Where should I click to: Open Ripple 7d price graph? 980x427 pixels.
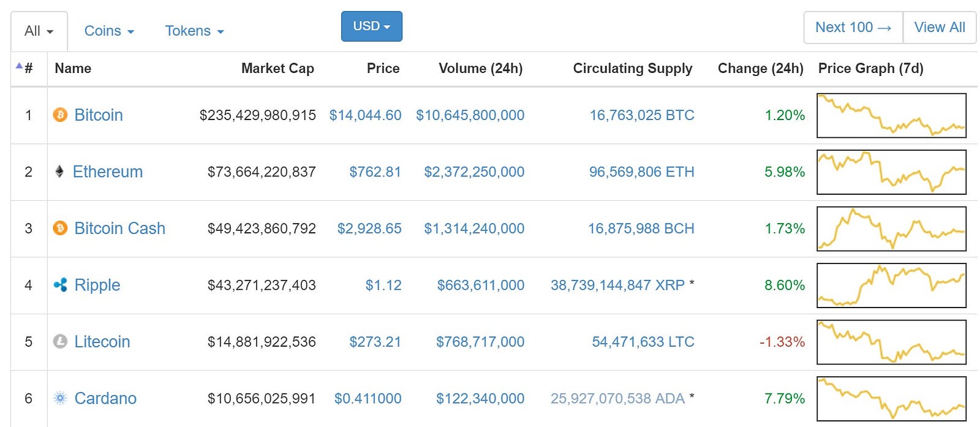pos(891,285)
